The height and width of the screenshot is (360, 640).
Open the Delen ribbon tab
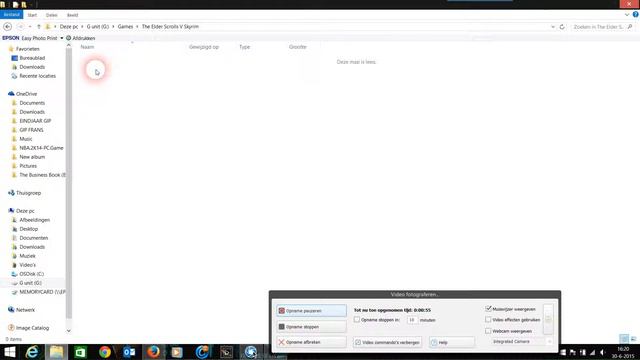pos(51,15)
